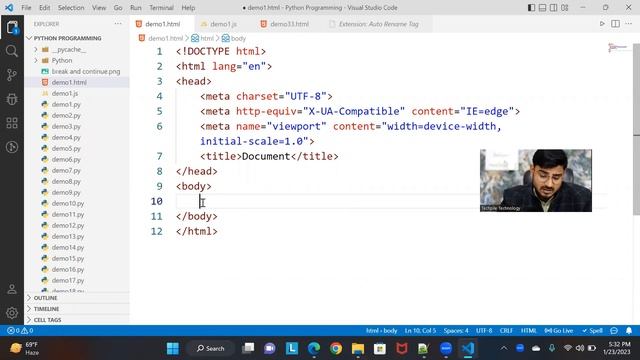Open Microsoft Edge from taskbar

[314, 349]
